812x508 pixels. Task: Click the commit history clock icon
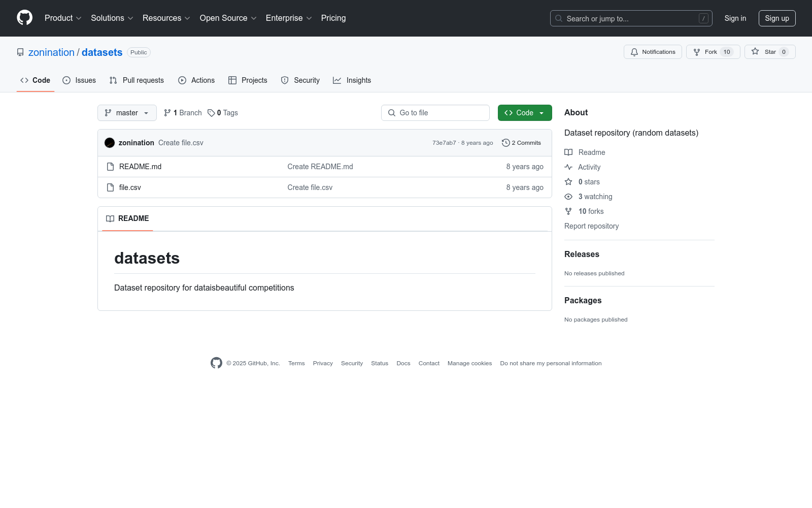pyautogui.click(x=505, y=143)
